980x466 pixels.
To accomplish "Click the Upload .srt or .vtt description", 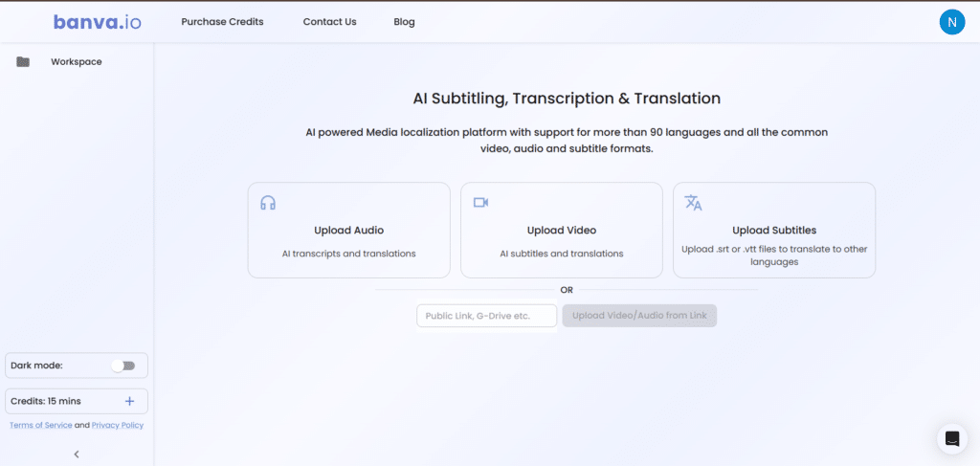I will 774,255.
